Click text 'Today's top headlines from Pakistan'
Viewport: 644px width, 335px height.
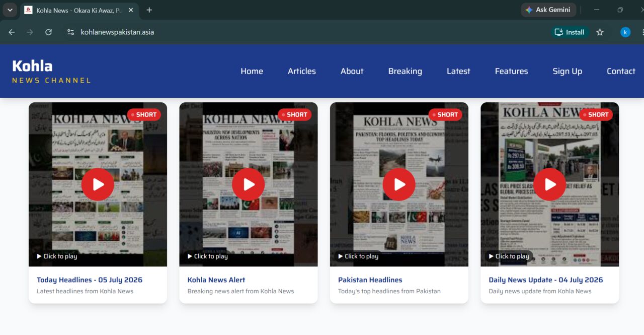coord(389,291)
